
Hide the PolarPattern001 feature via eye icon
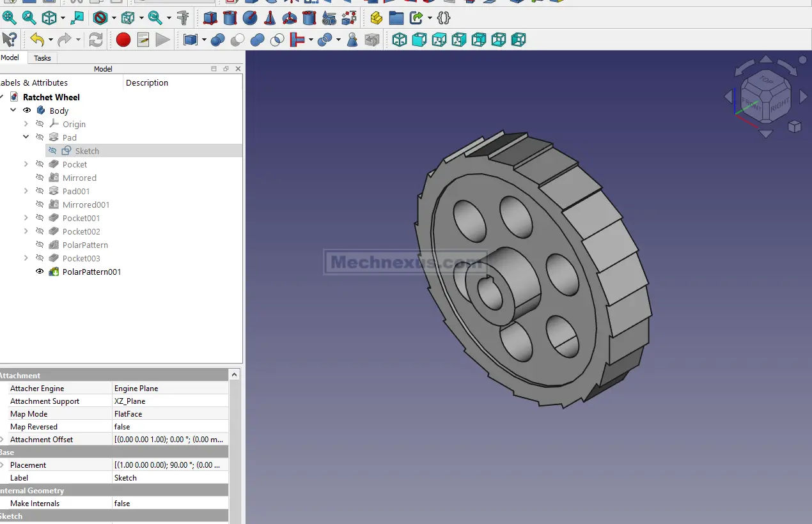click(40, 272)
